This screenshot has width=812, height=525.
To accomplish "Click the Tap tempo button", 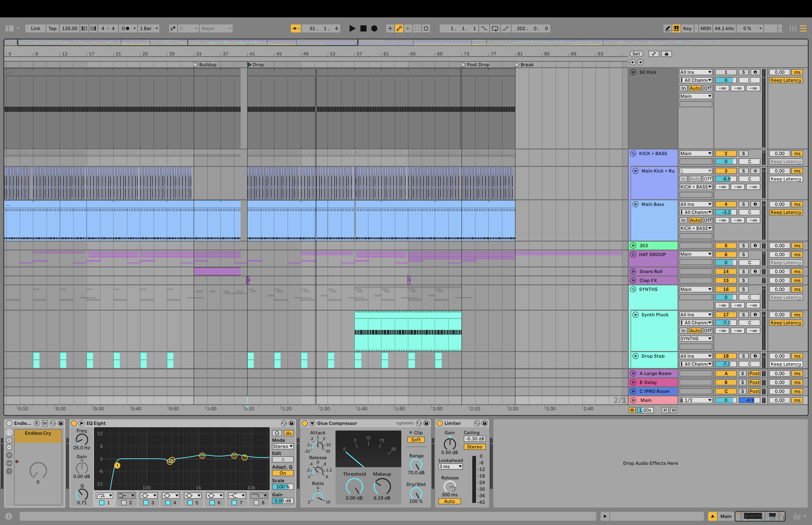I will click(x=52, y=29).
